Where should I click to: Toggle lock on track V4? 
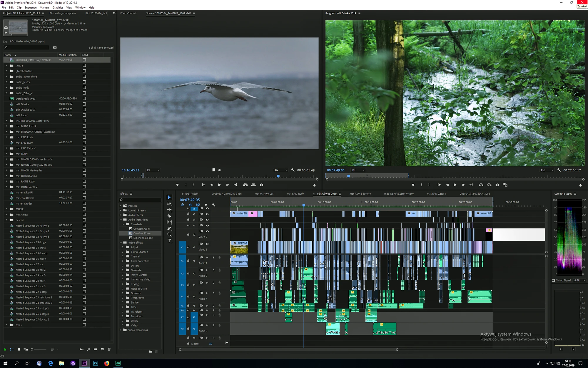[x=188, y=220]
